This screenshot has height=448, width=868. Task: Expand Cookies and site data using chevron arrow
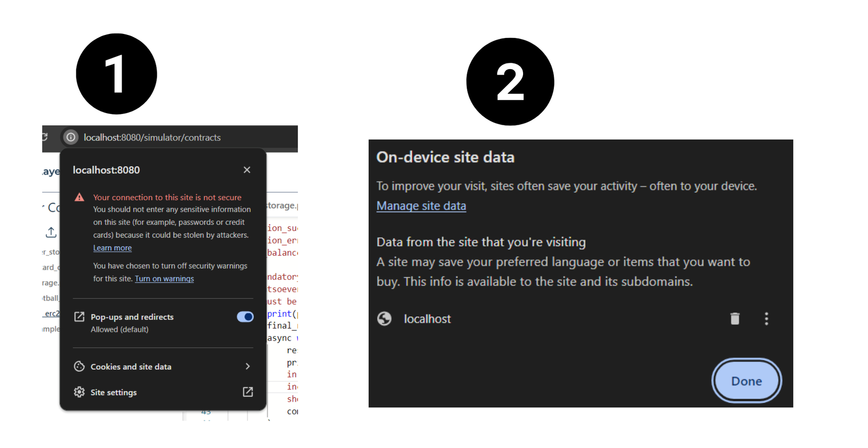pyautogui.click(x=247, y=366)
